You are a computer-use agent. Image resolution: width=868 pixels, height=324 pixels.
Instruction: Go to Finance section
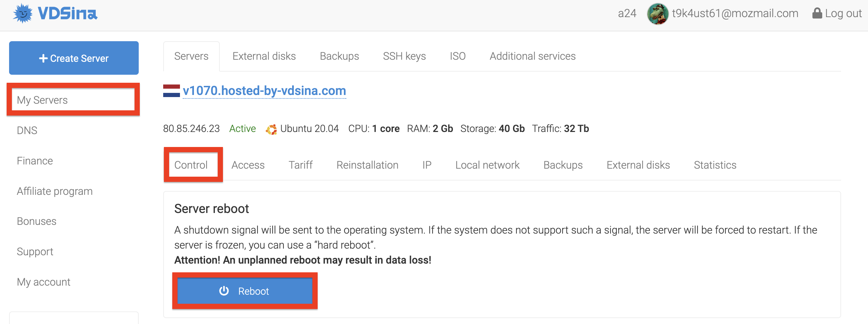[35, 161]
